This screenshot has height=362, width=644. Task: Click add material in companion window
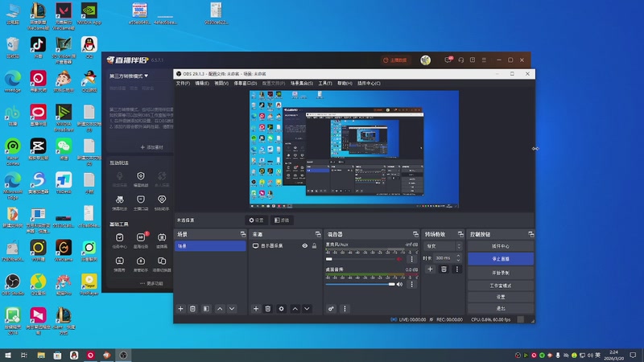pos(151,147)
